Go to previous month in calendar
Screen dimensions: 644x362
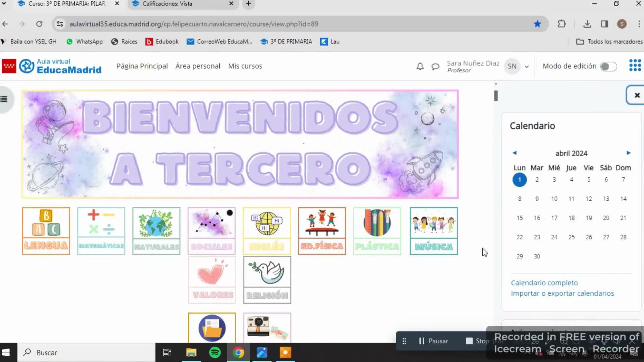coord(515,153)
